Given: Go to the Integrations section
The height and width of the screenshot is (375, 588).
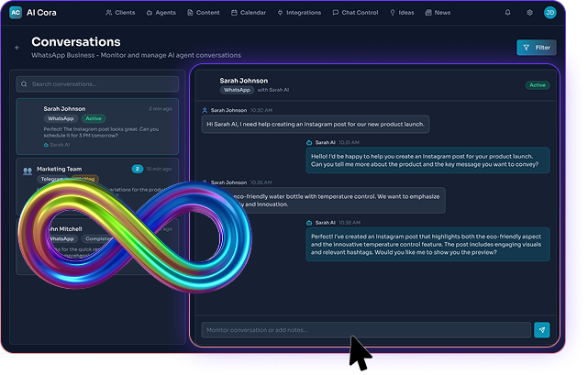Looking at the screenshot, I should [299, 13].
